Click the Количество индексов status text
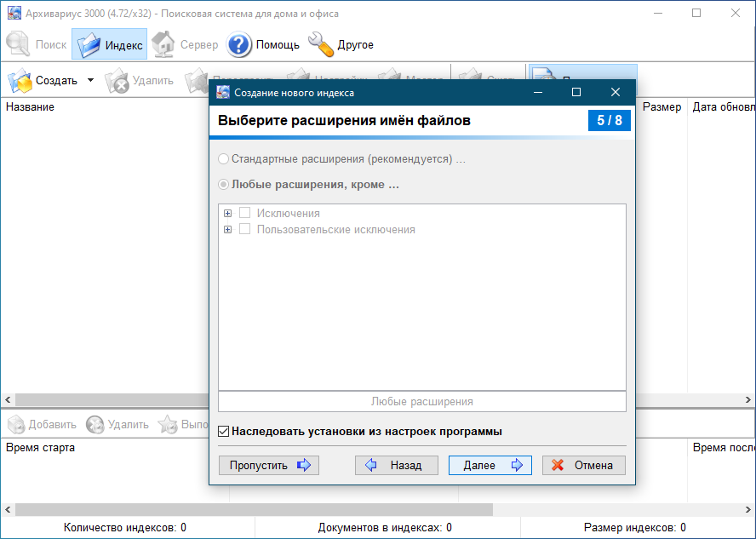The height and width of the screenshot is (539, 756). 125,527
